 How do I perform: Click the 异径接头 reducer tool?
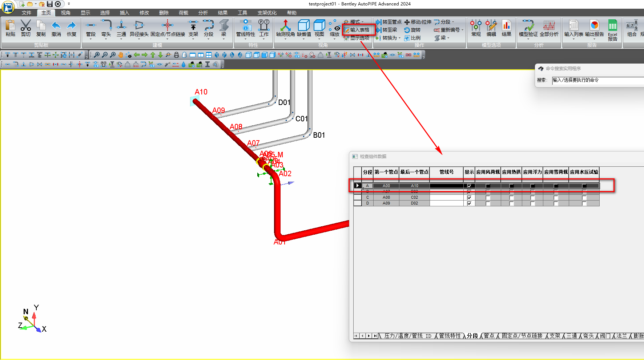[140, 29]
